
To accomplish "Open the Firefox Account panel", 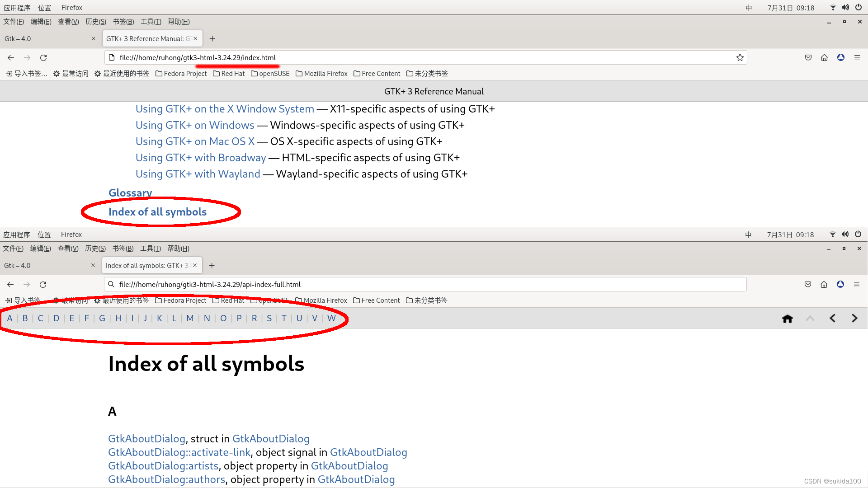I will [841, 57].
